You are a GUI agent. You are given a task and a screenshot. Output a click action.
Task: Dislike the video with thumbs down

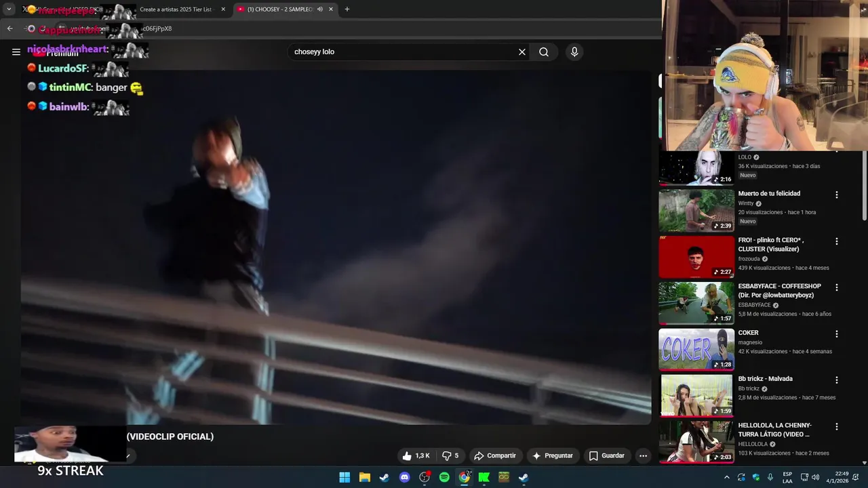coord(450,455)
